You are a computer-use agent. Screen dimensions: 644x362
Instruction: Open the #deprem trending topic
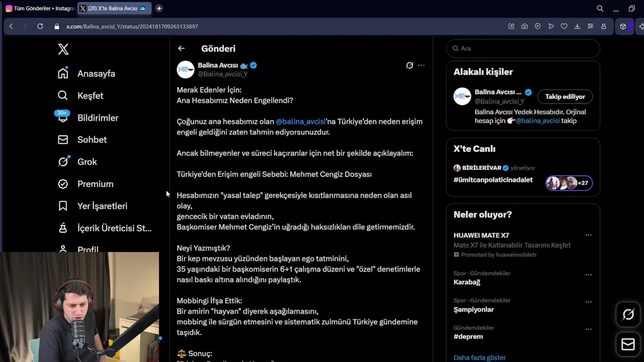(468, 337)
